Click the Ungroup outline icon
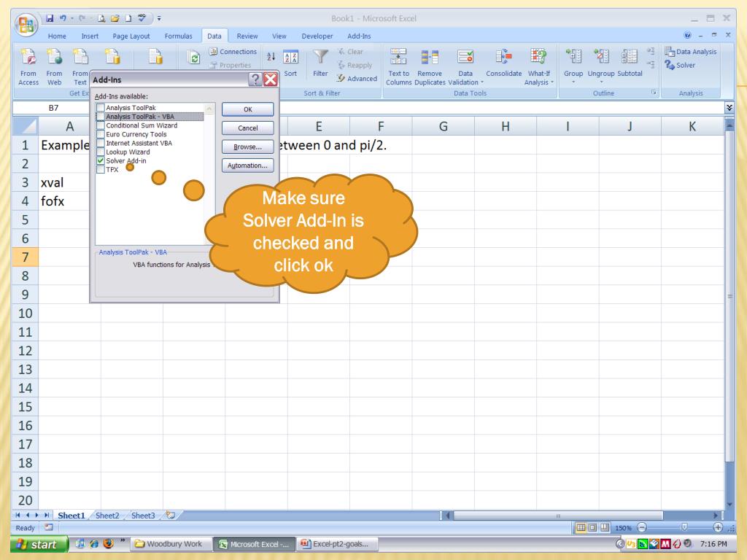The height and width of the screenshot is (560, 747). (601, 57)
